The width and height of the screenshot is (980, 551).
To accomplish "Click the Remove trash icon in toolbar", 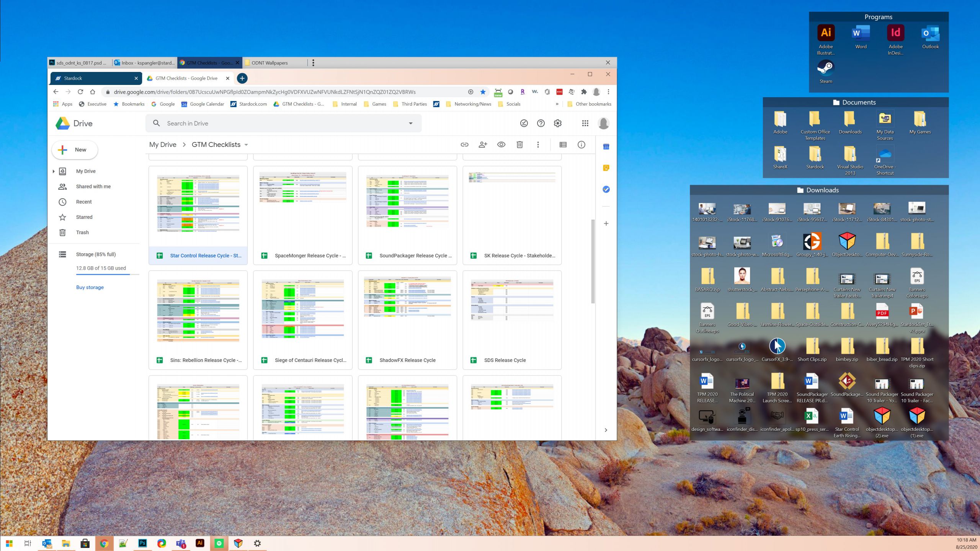I will click(519, 145).
